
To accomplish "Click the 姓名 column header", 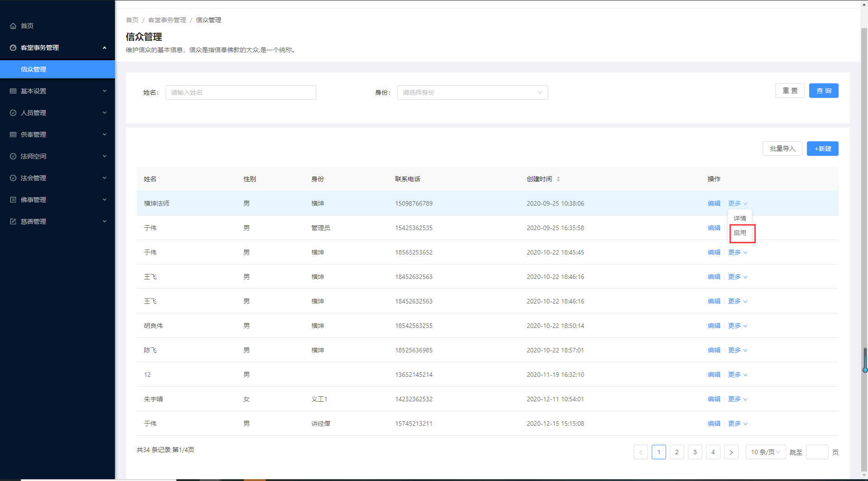I will click(150, 179).
